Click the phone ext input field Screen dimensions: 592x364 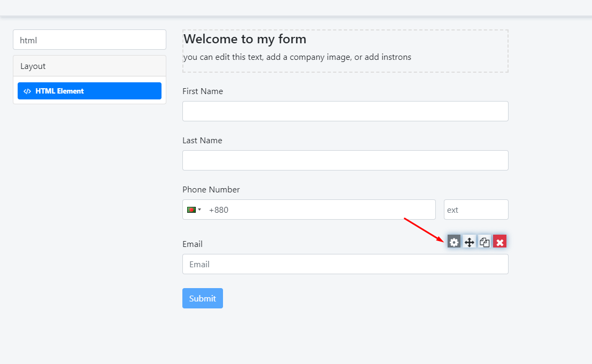click(x=475, y=210)
